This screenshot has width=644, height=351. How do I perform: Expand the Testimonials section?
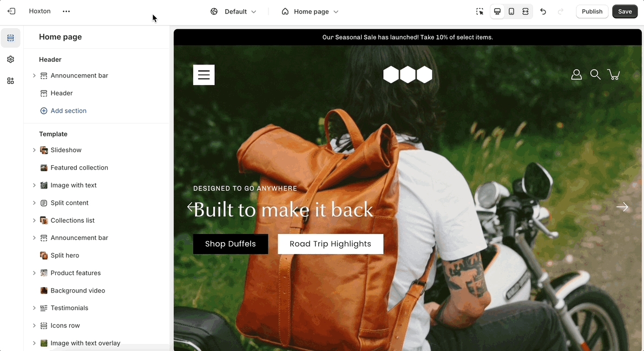34,308
